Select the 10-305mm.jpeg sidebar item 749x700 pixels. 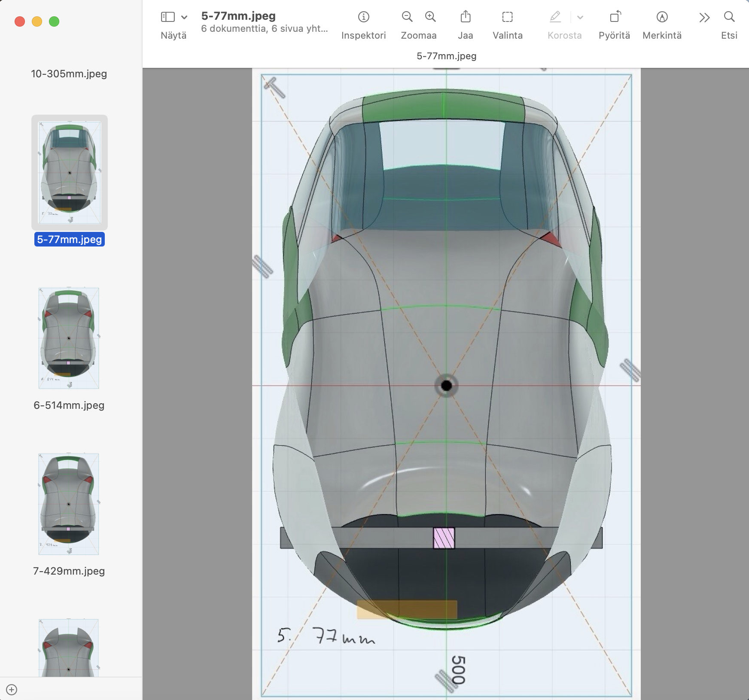tap(69, 74)
